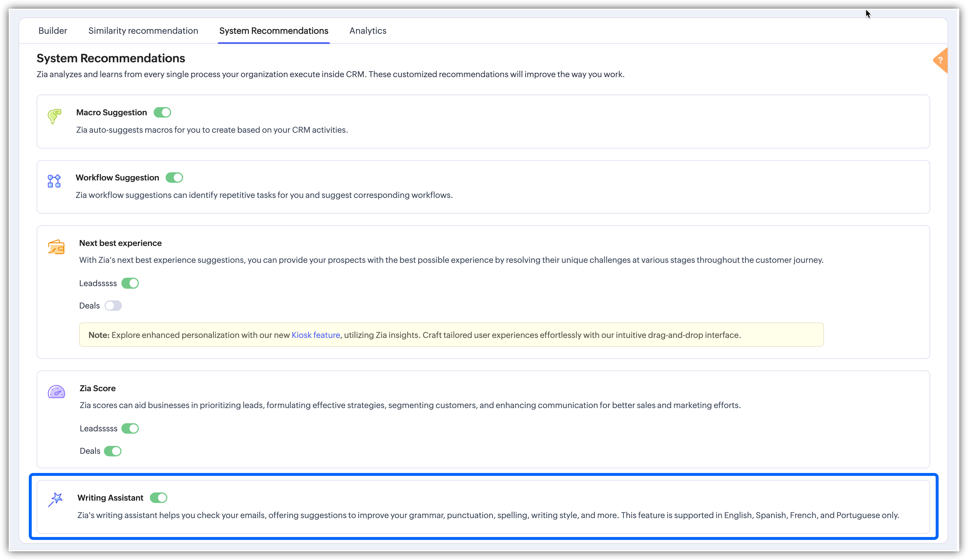Open the orange help question mark icon
This screenshot has height=560, width=968.
(940, 60)
